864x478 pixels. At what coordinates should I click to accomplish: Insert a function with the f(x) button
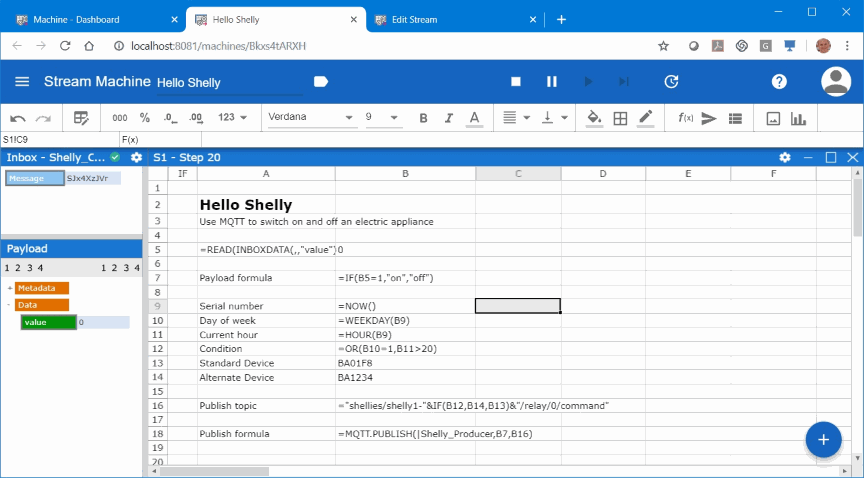[x=685, y=118]
